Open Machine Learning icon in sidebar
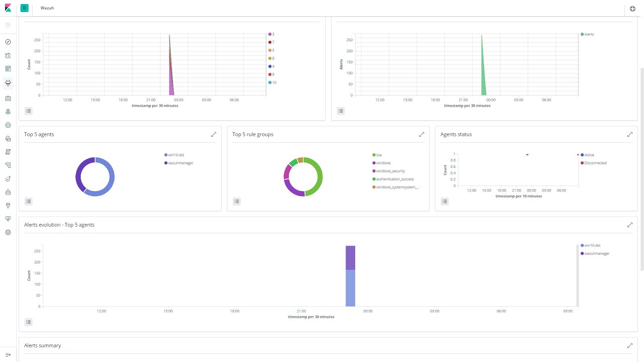This screenshot has width=644, height=362. pyautogui.click(x=8, y=125)
